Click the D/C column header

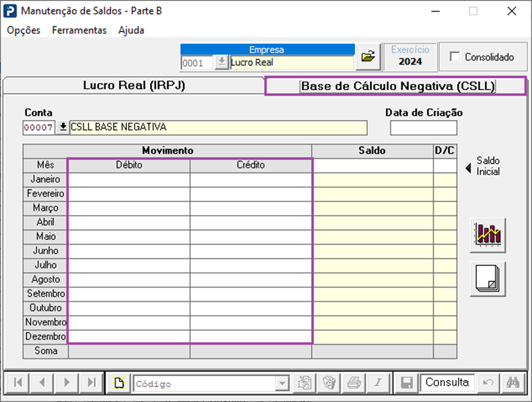pyautogui.click(x=445, y=151)
